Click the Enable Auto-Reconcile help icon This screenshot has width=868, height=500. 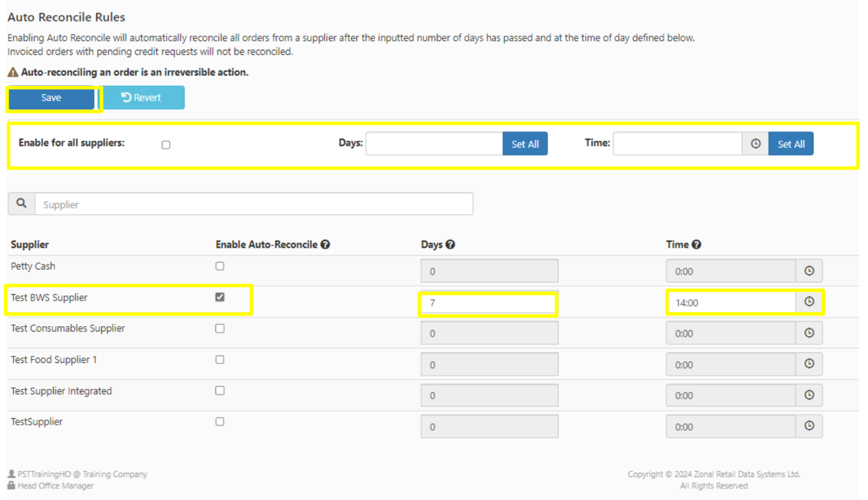click(325, 245)
